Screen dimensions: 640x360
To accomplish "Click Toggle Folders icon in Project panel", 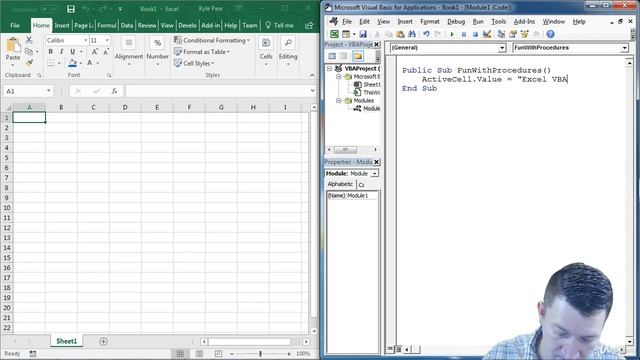I will (358, 56).
